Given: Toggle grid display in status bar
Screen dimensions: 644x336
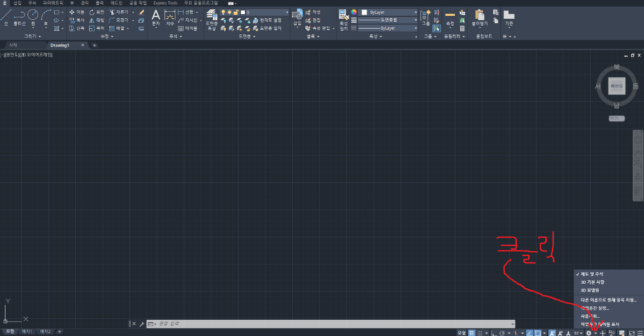Looking at the screenshot, I should click(472, 333).
